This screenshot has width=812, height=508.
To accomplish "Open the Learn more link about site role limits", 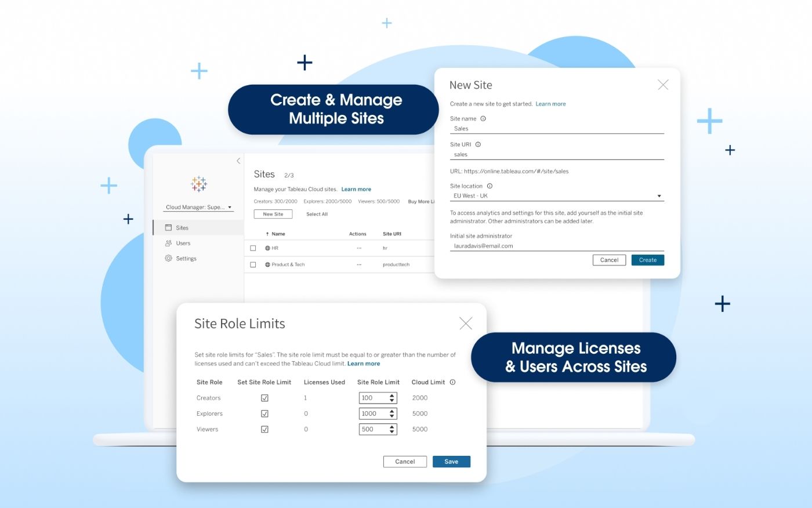I will pos(364,363).
